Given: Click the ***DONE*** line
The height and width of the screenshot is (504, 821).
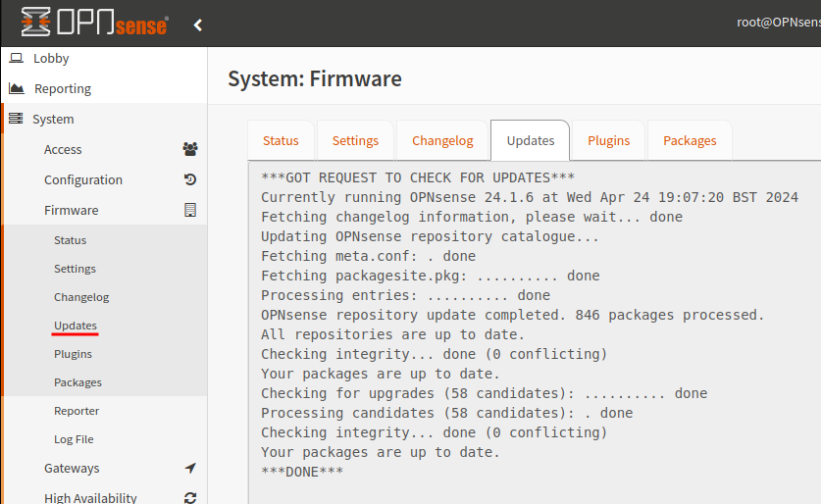Looking at the screenshot, I should 302,472.
